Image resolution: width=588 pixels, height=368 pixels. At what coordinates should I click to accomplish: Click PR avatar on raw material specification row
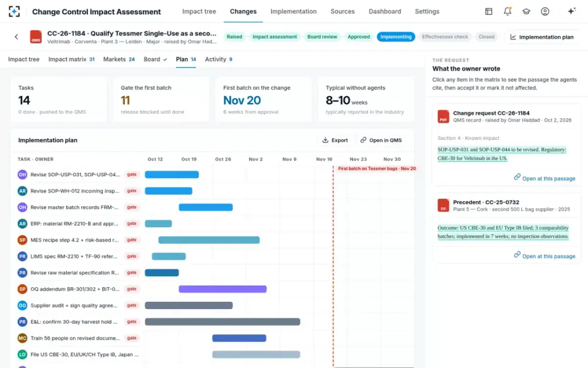[x=22, y=272]
